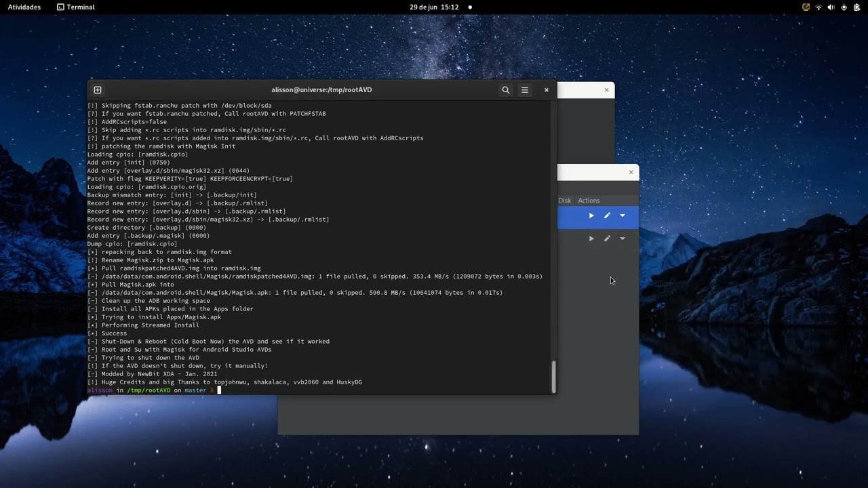Open the Terminal app menu in top bar
This screenshot has width=868, height=488.
click(76, 7)
